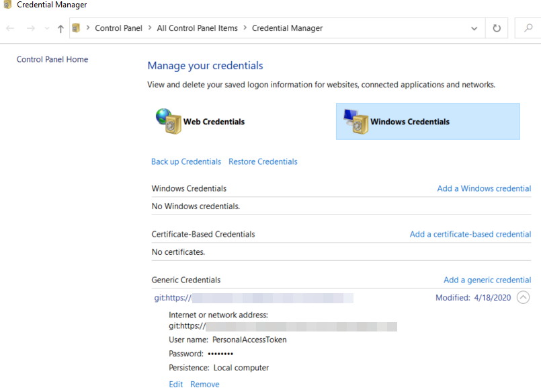
Task: Click the Local computer persistence value
Action: click(x=241, y=368)
